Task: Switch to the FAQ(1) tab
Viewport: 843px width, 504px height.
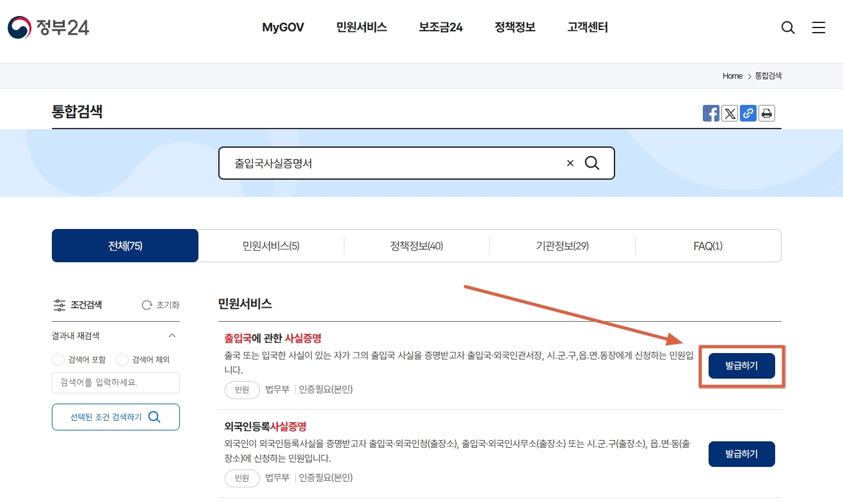Action: [708, 246]
